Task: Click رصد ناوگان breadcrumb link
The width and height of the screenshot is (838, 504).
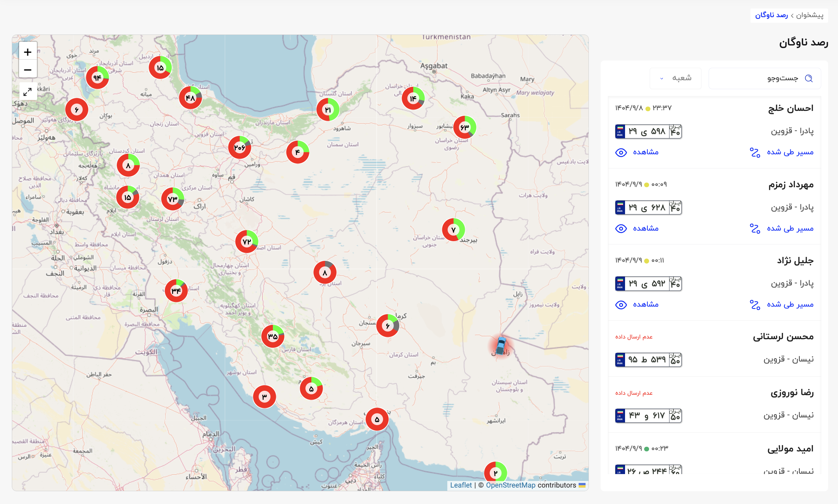Action: tap(772, 15)
